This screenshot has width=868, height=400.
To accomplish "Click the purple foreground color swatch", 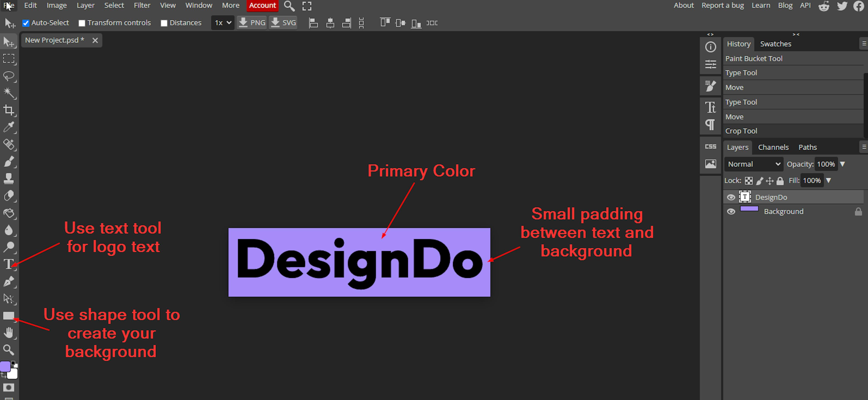I will (5, 366).
